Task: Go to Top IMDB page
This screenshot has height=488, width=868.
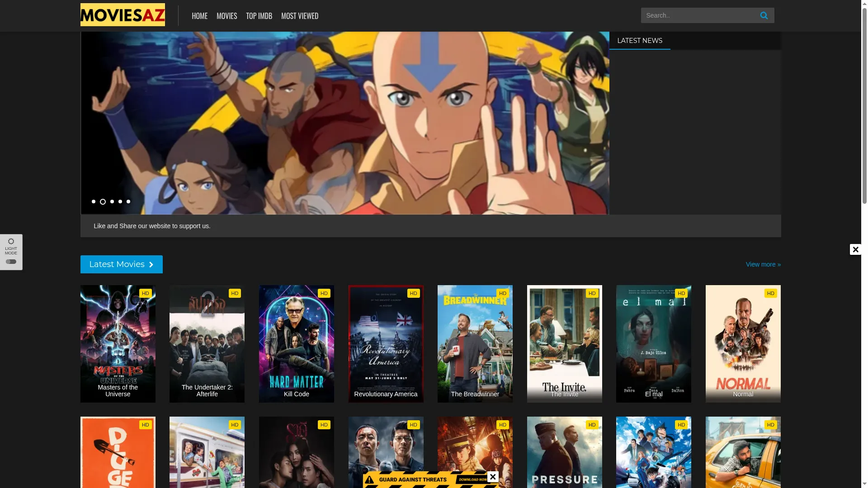Action: click(259, 16)
